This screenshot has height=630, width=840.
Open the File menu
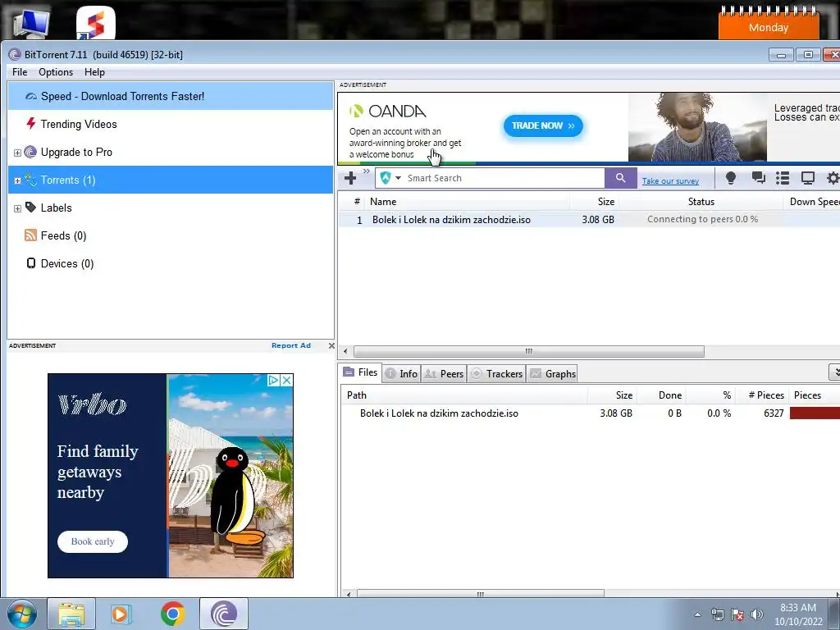click(x=20, y=72)
